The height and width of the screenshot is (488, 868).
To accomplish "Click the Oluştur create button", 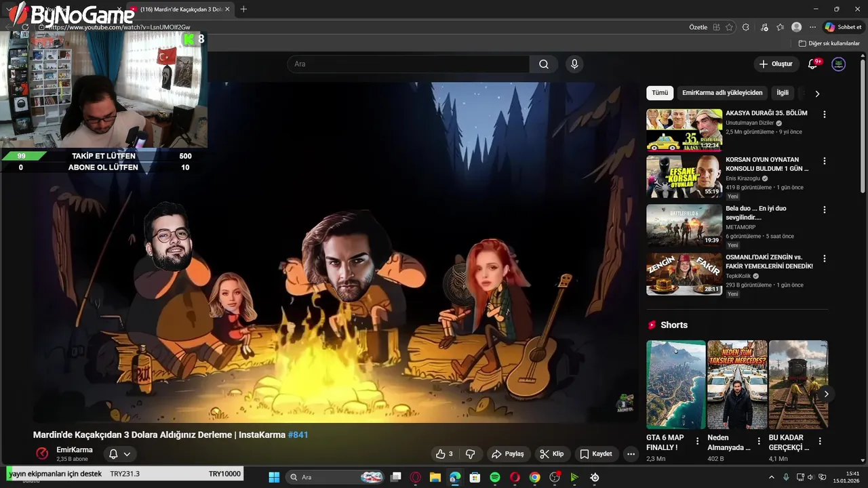I will coord(776,64).
